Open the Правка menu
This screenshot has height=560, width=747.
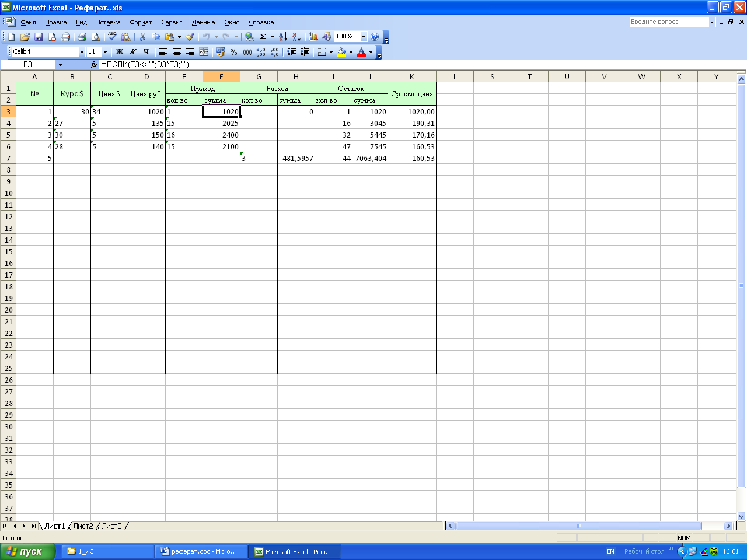(x=56, y=22)
